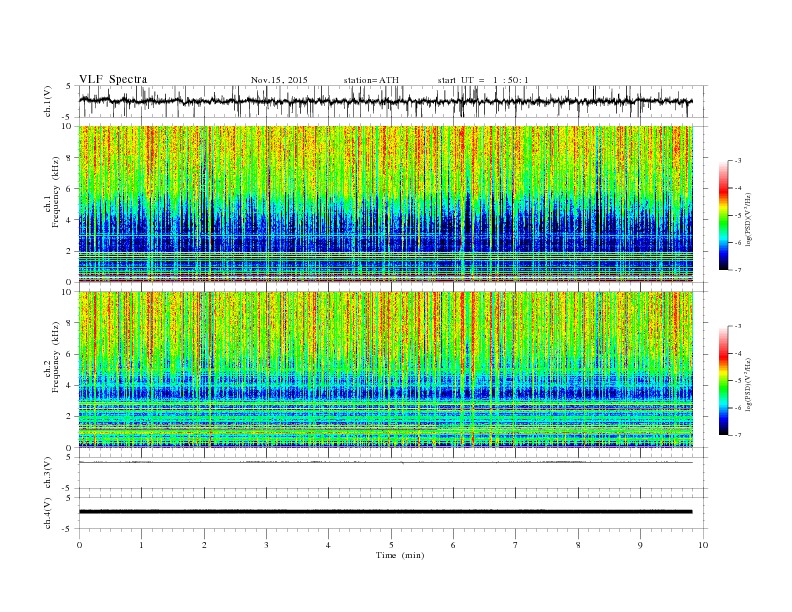Screen dimensions: 792x612
Task: Click inside the ch.2 spectrogram plot
Action: (x=385, y=369)
